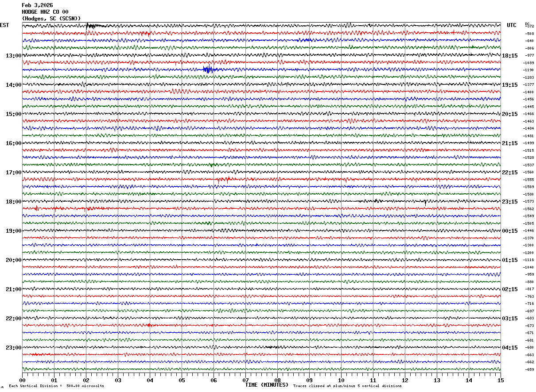This screenshot has width=536, height=392.
Task: Click the Feb 3,2026 date header
Action: point(37,5)
